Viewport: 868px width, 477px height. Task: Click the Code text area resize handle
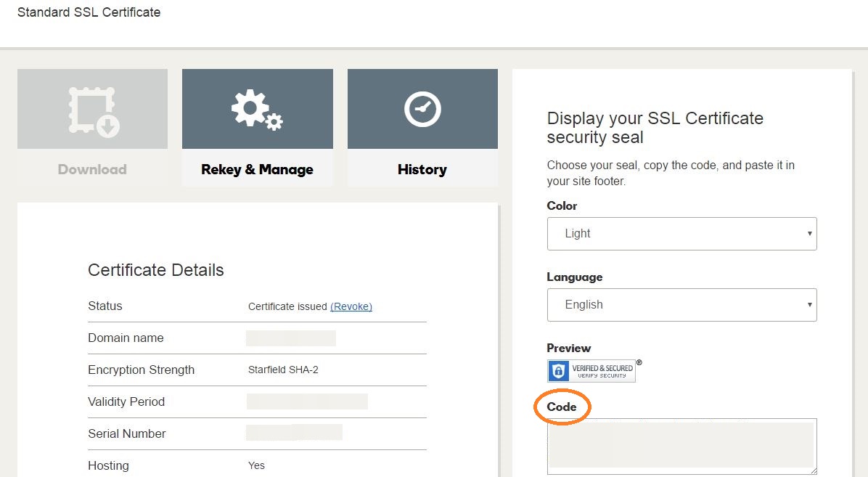pos(813,470)
